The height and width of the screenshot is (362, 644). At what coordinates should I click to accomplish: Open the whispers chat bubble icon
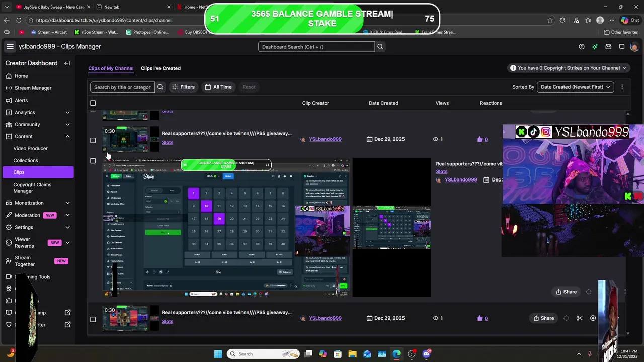pos(622,47)
